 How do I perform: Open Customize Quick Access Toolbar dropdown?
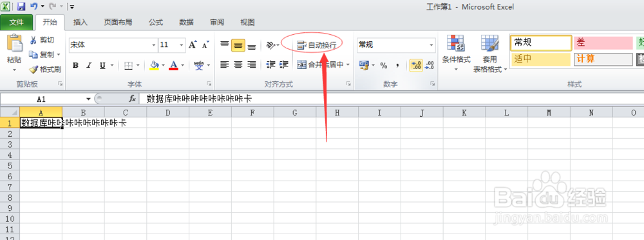[72, 6]
